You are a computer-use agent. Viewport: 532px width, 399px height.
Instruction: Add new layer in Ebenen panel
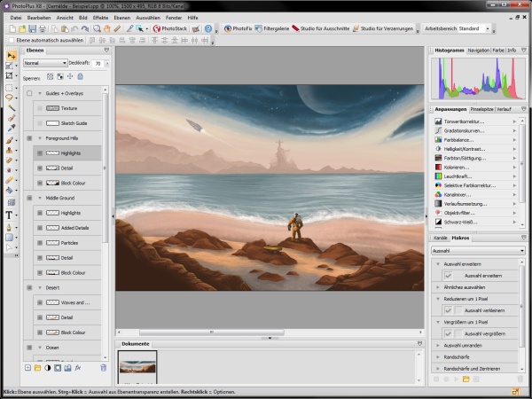pyautogui.click(x=27, y=368)
